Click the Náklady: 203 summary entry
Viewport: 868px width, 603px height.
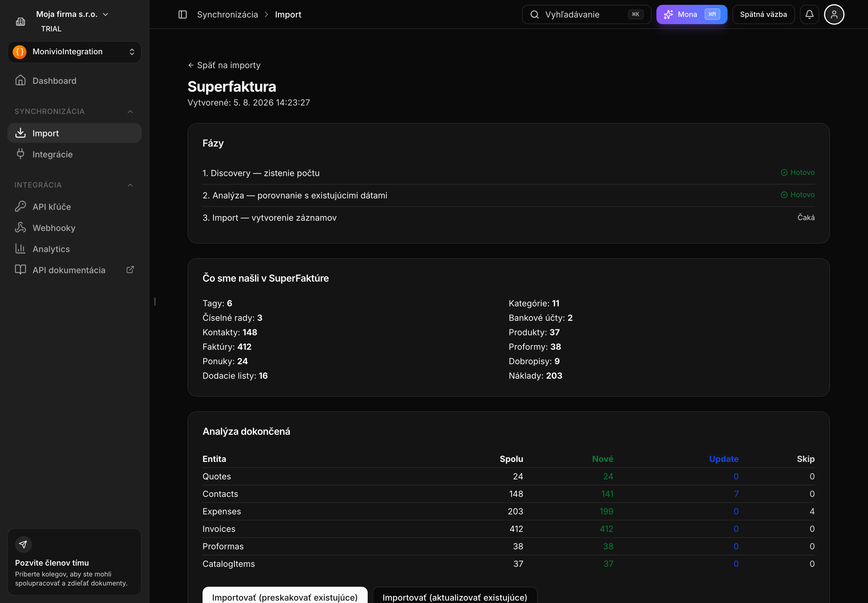pyautogui.click(x=535, y=376)
